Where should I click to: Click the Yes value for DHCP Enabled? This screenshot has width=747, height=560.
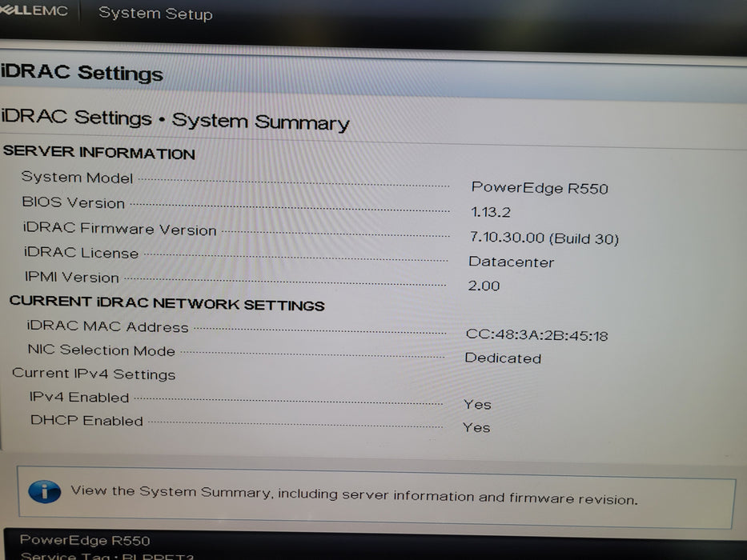tap(476, 427)
